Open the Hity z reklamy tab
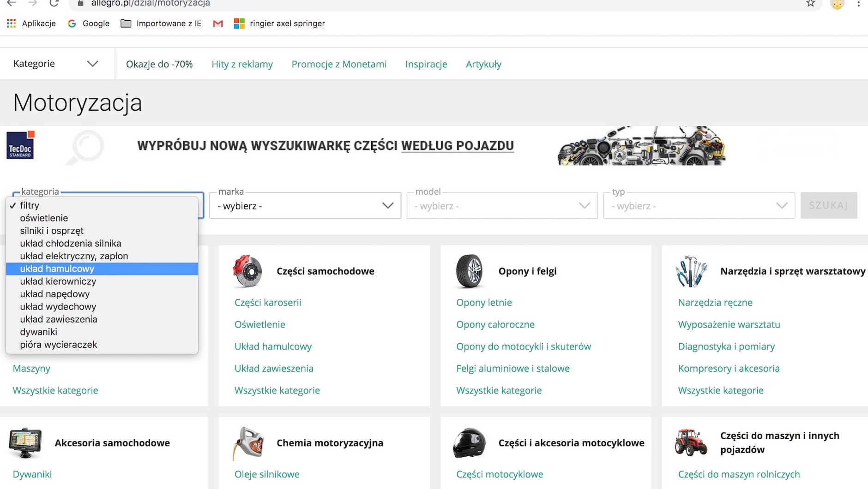The image size is (868, 489). coord(242,64)
